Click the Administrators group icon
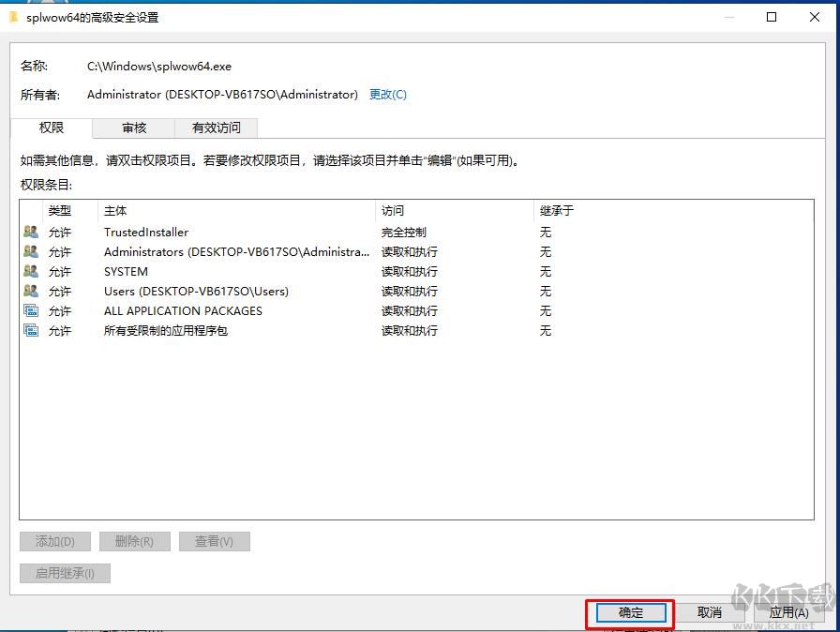The image size is (840, 632). pos(31,251)
